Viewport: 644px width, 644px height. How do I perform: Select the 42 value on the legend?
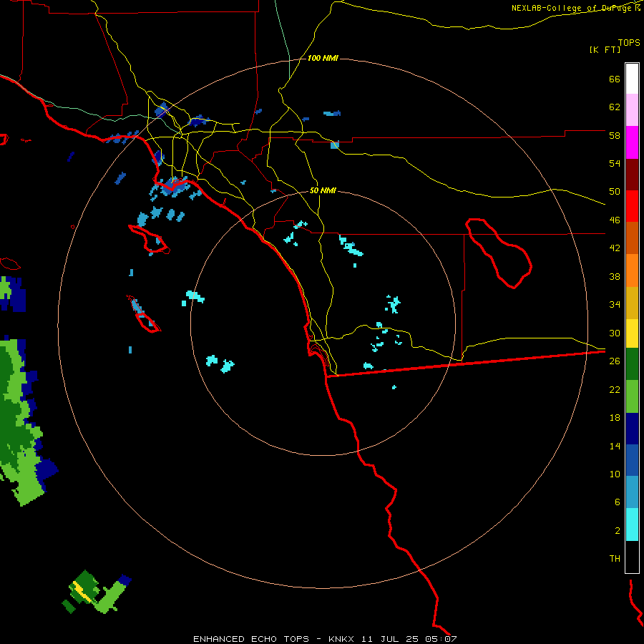(615, 248)
